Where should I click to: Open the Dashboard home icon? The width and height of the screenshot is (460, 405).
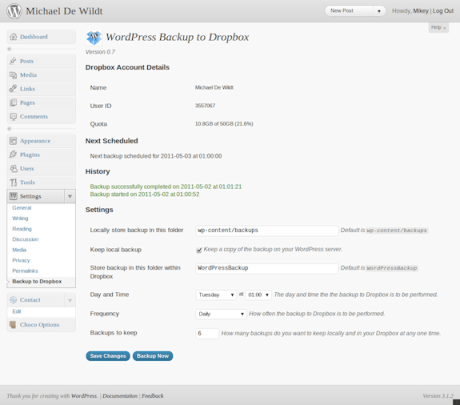click(x=13, y=37)
